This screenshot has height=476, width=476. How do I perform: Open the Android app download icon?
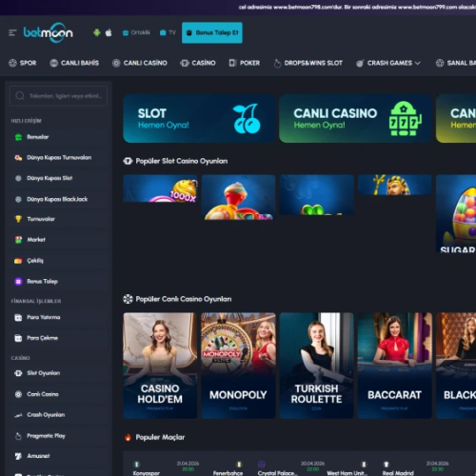[97, 32]
